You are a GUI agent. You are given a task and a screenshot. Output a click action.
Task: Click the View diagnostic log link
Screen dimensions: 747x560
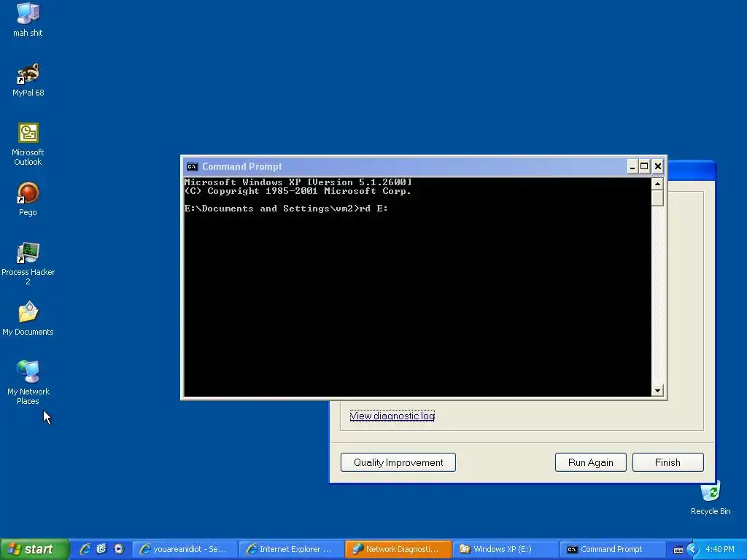point(392,416)
